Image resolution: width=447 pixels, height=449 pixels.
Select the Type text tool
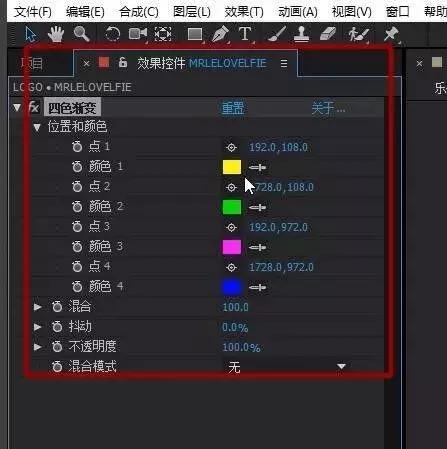pyautogui.click(x=245, y=34)
